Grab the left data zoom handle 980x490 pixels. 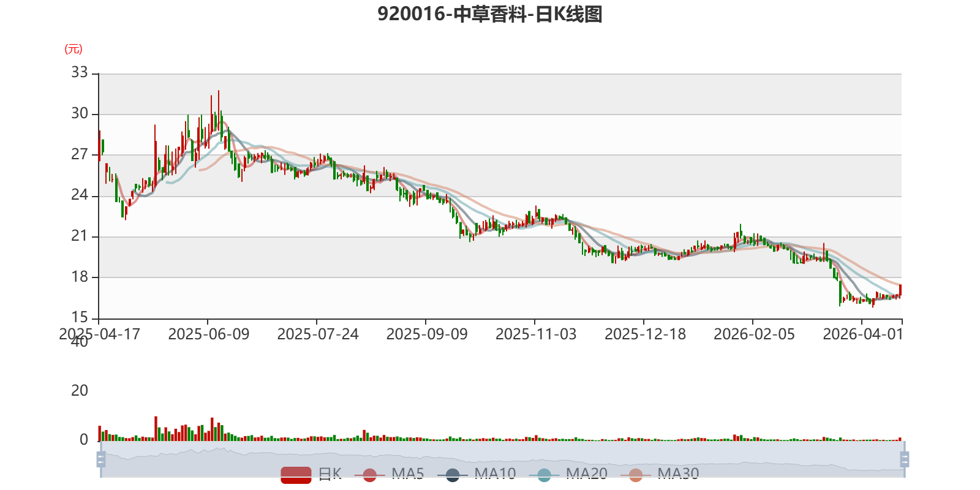pyautogui.click(x=101, y=459)
